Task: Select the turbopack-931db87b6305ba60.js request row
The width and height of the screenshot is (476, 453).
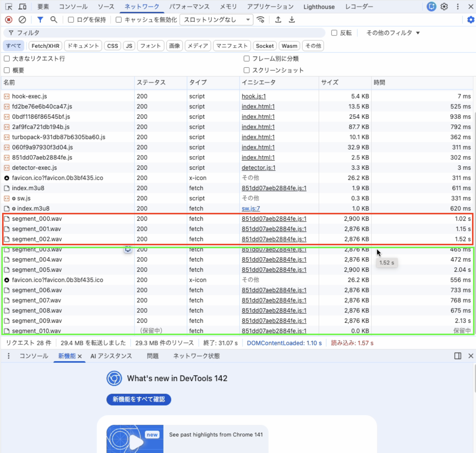Action: point(237,137)
